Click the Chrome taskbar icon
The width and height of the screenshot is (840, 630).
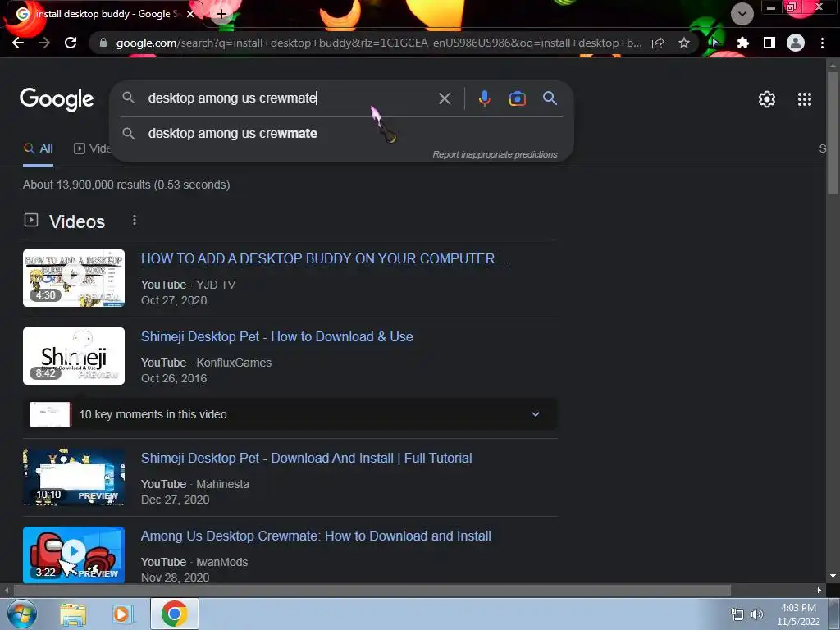point(174,614)
